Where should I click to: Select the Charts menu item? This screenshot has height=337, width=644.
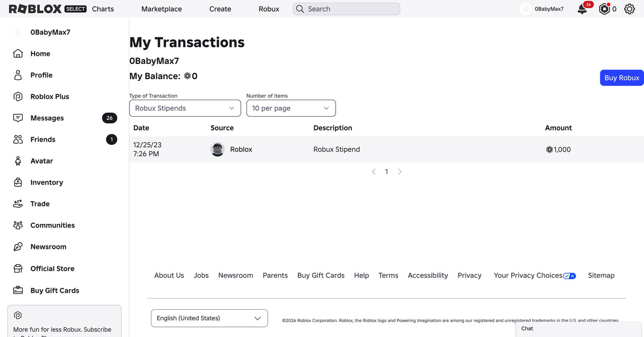point(103,9)
